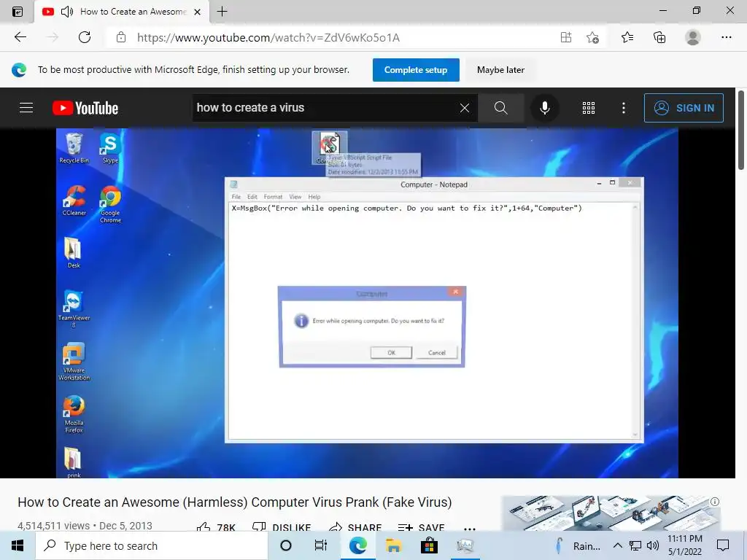Show hidden system tray icons
Screen dimensions: 747x560
(617, 545)
